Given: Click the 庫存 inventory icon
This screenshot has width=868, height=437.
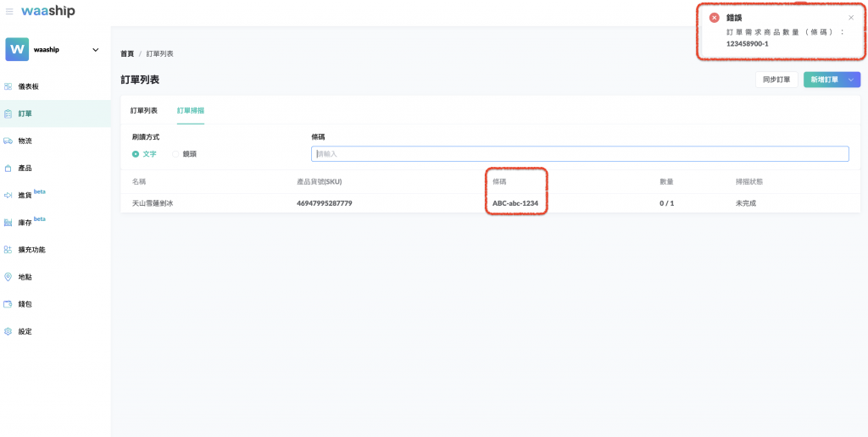Looking at the screenshot, I should (x=8, y=223).
